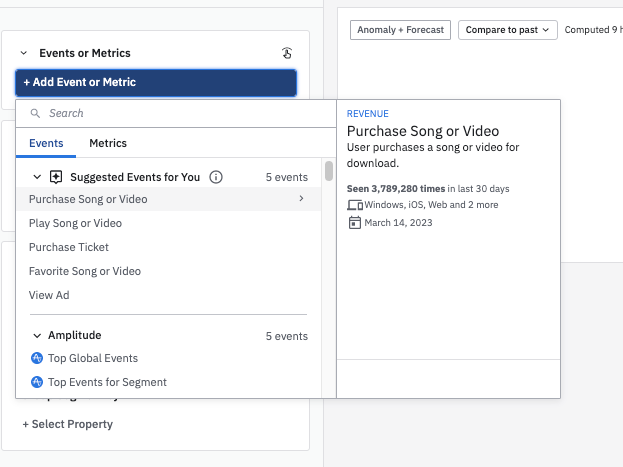This screenshot has height=467, width=623.
Task: Click the calendar icon beside March 14, 2023
Action: [x=354, y=222]
